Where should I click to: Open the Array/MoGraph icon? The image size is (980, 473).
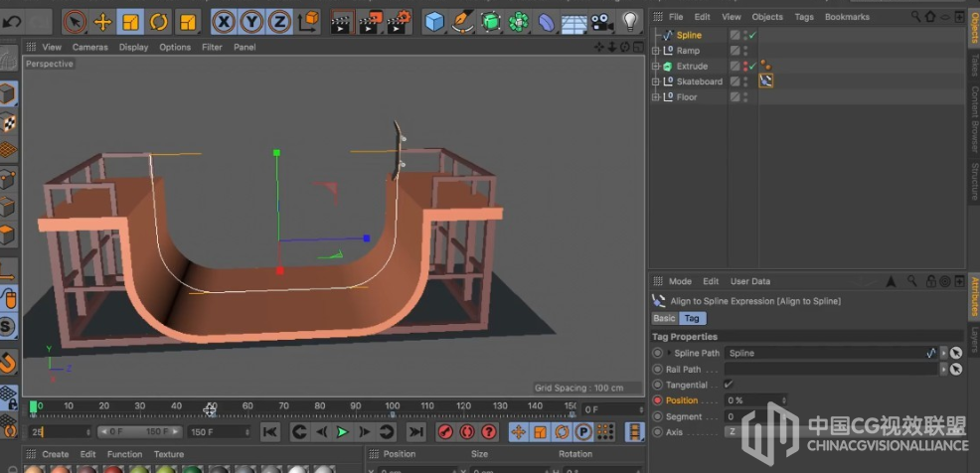[518, 23]
